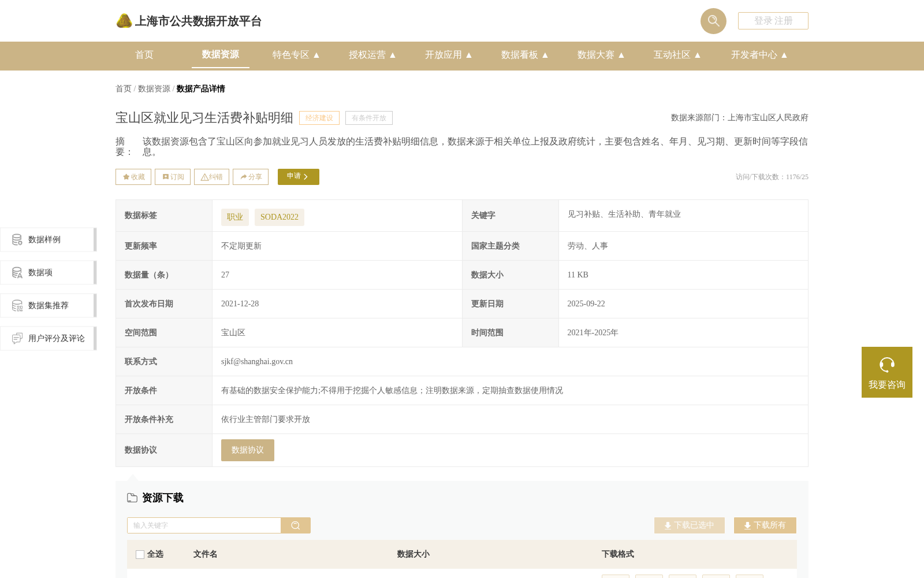Click the 纠错 error report button
Screen dimensions: 924x578
coord(211,177)
